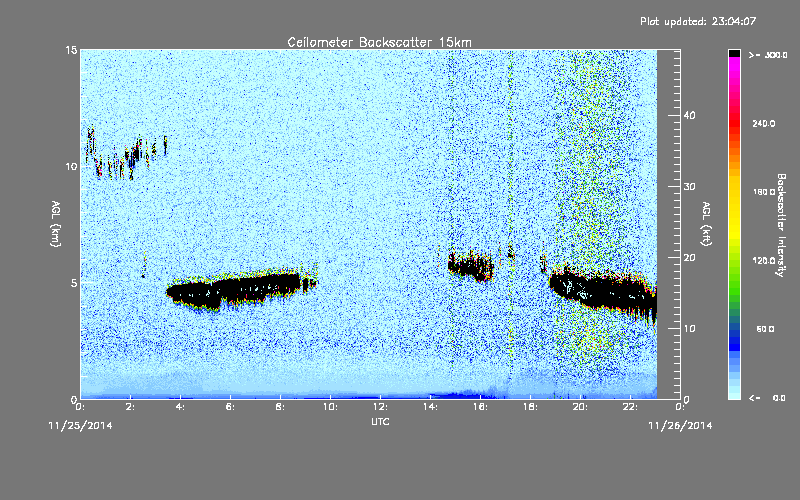Click the cloud layer around 16: UTC
The height and width of the screenshot is (500, 800).
[x=470, y=267]
